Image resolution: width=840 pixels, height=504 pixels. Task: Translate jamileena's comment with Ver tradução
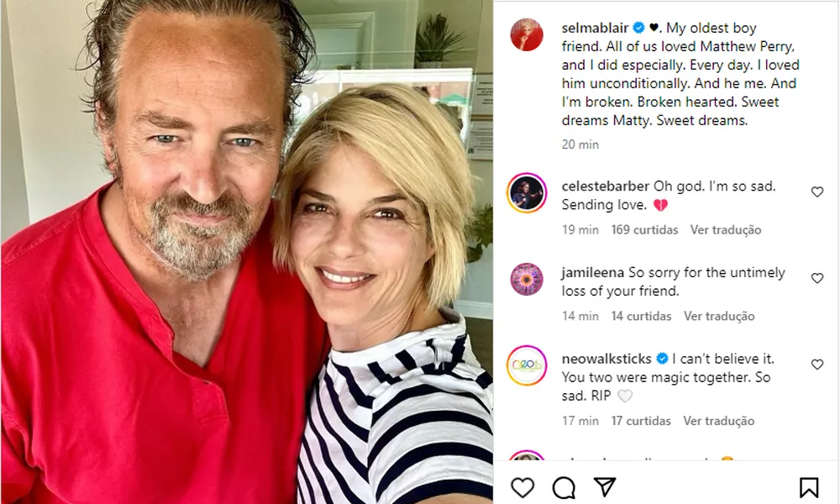click(x=719, y=316)
